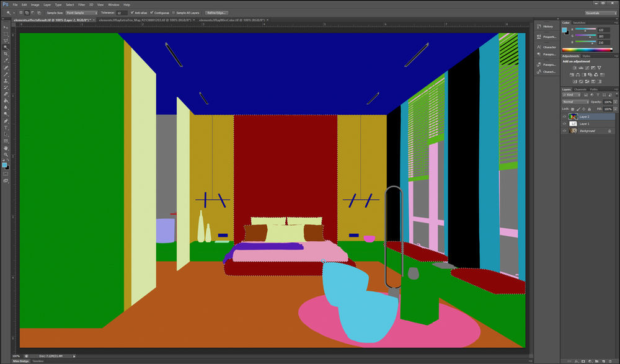Toggle the Contiguous checkbox
The image size is (620, 364).
[153, 12]
